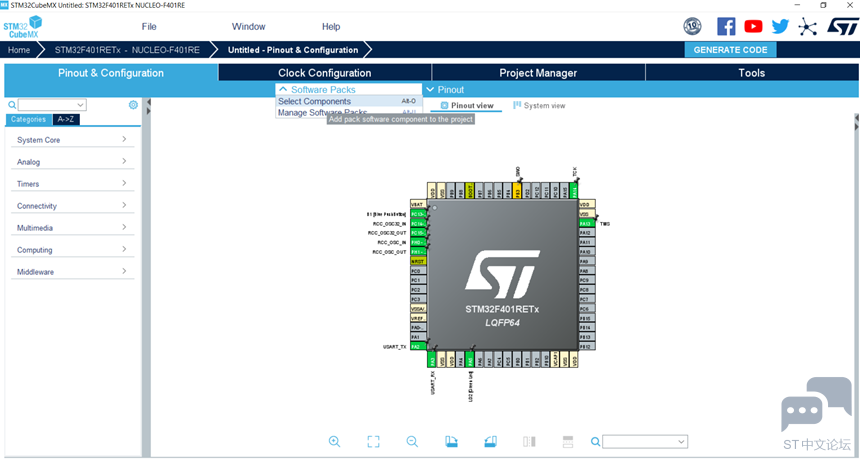
Task: Click pin PA2 labeled USART_TX
Action: click(418, 347)
